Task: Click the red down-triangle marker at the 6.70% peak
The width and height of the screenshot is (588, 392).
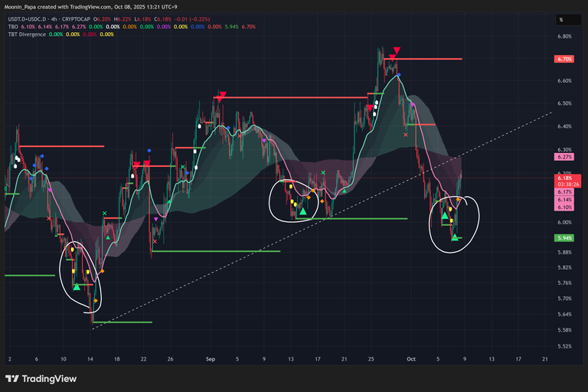Action: 393,57
